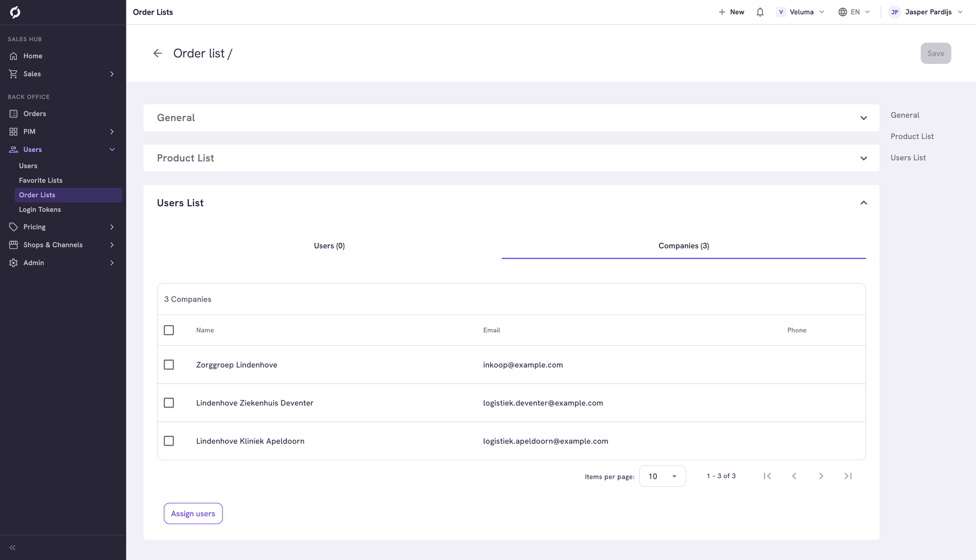Expand the Pricing submenu arrow
The width and height of the screenshot is (976, 560).
112,227
